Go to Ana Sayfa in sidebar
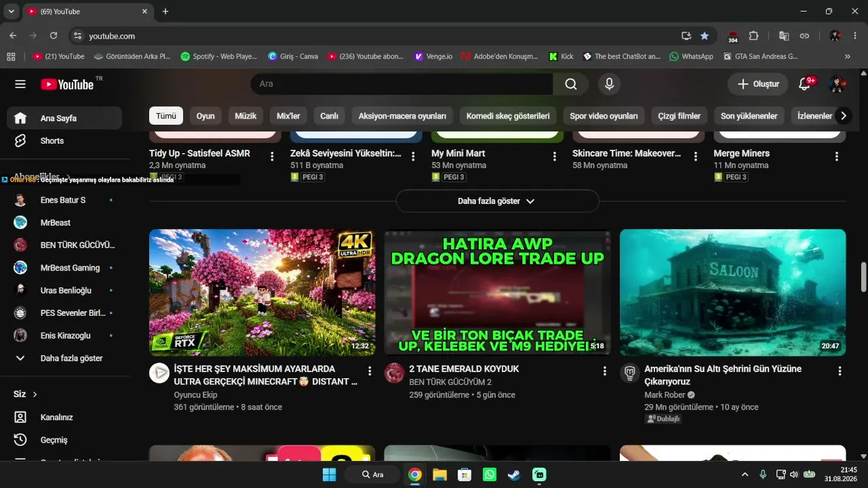The image size is (868, 488). (64, 118)
